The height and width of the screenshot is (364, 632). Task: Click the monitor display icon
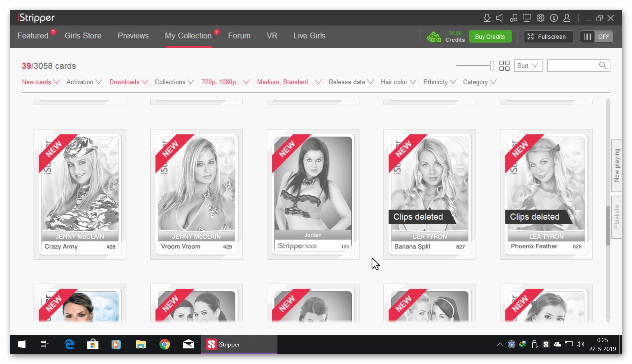point(527,18)
